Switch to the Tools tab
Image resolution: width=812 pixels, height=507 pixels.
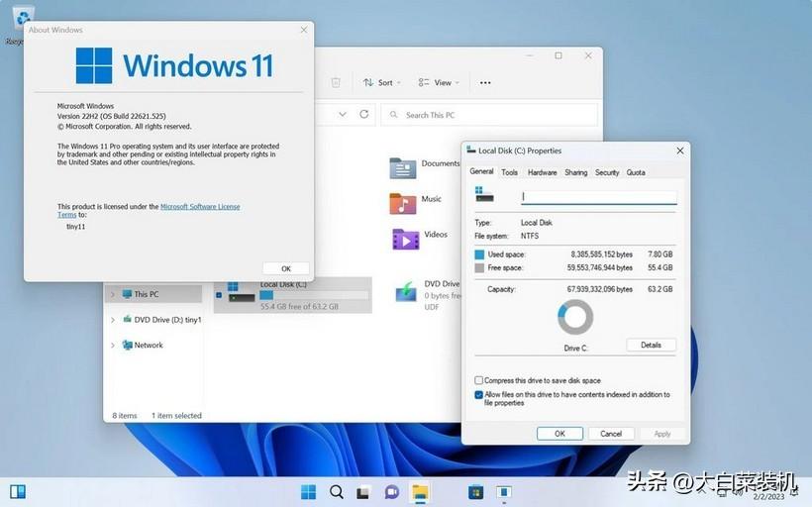pyautogui.click(x=509, y=172)
